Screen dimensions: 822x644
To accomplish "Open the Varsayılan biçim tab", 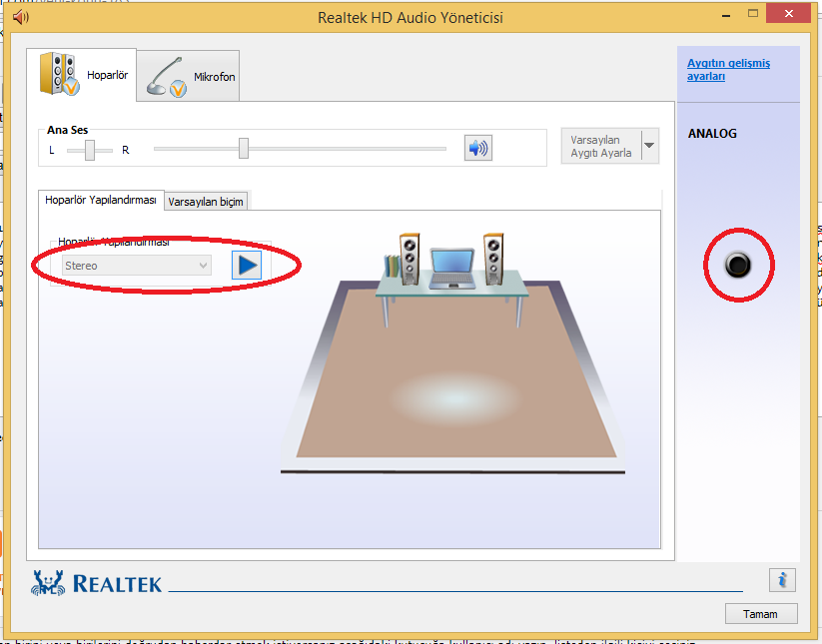I will [206, 202].
